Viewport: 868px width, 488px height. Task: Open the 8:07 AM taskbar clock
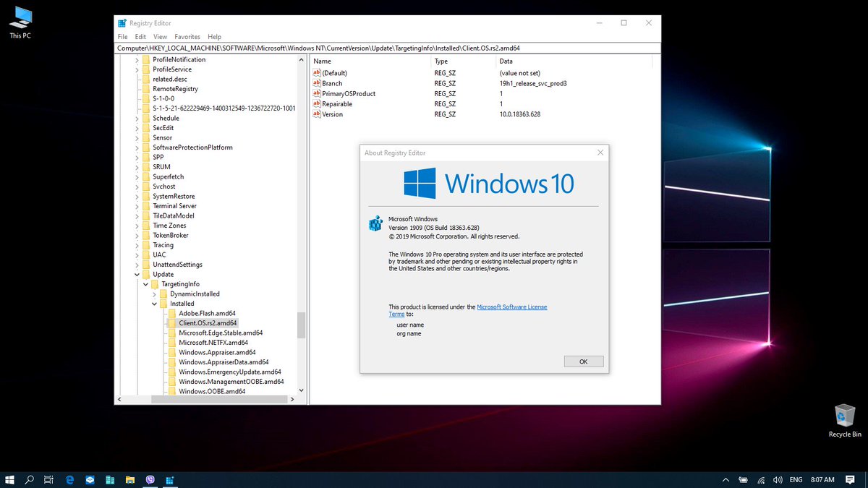click(x=822, y=479)
